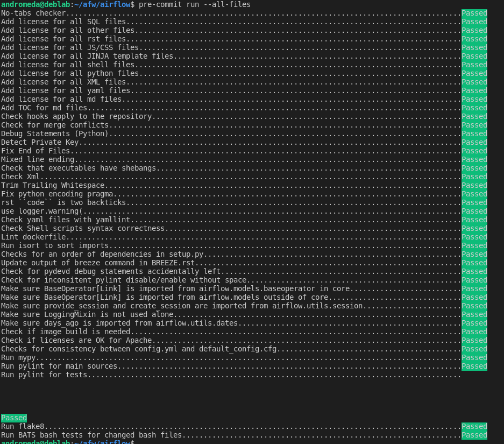Click 'use logger.warning(' text

[42, 211]
